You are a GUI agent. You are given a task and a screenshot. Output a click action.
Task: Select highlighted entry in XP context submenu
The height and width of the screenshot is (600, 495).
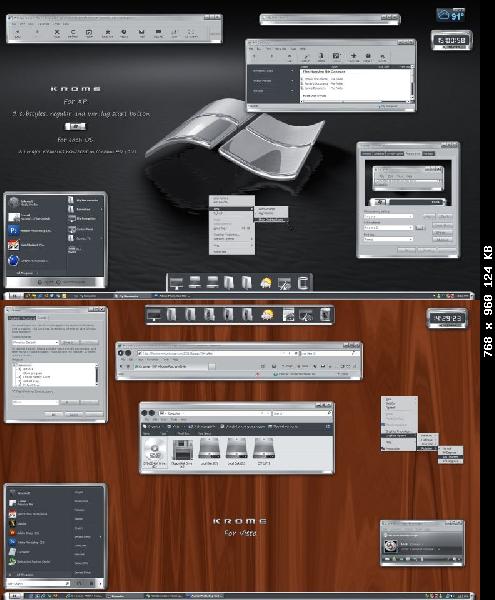[x=271, y=220]
